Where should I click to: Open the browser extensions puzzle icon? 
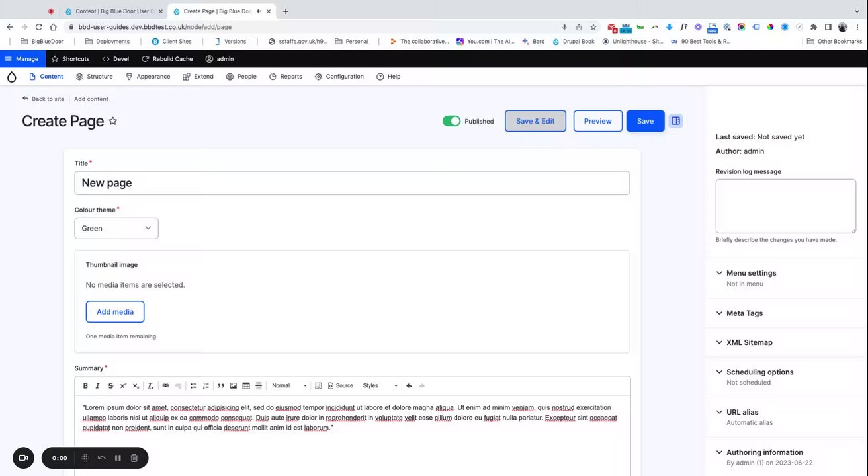click(x=814, y=27)
